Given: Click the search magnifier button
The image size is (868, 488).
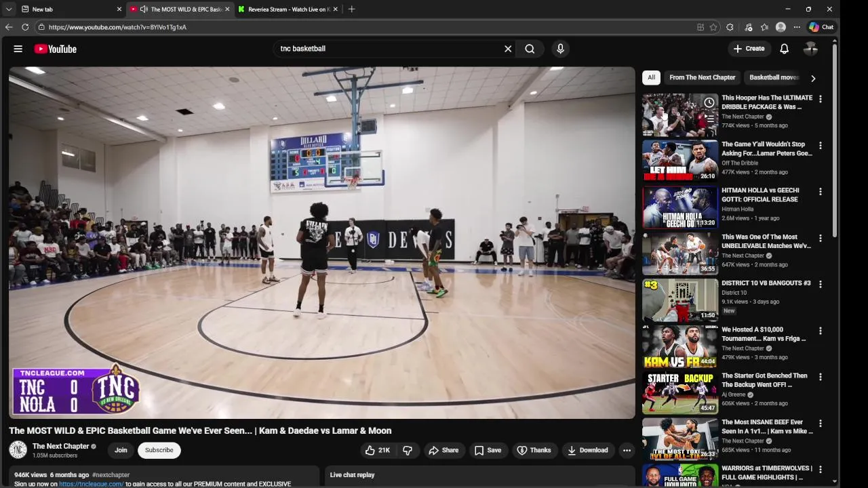Looking at the screenshot, I should point(530,49).
